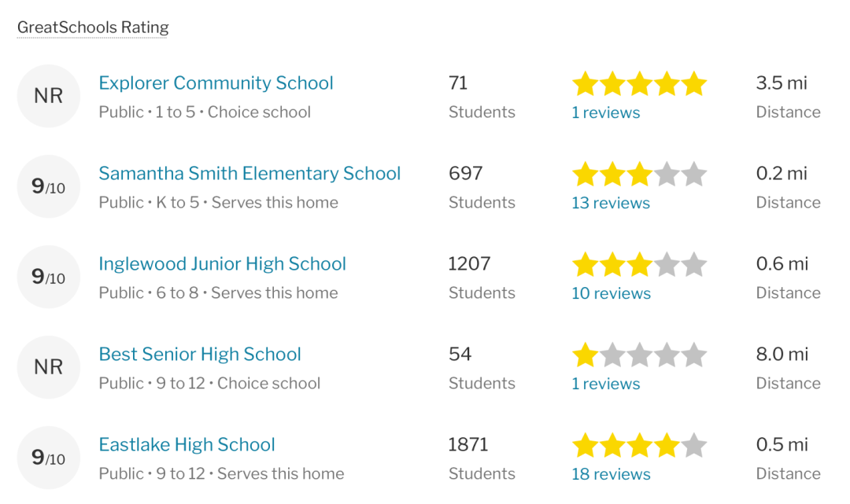This screenshot has width=850, height=504.
Task: Click the 9/10 badge beside Inglewood Junior High
Action: coord(49,277)
